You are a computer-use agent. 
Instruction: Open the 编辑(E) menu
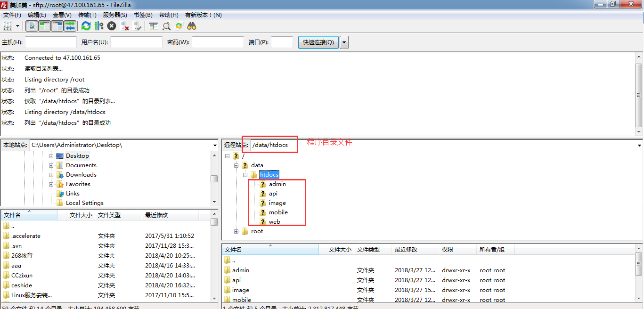pos(37,15)
